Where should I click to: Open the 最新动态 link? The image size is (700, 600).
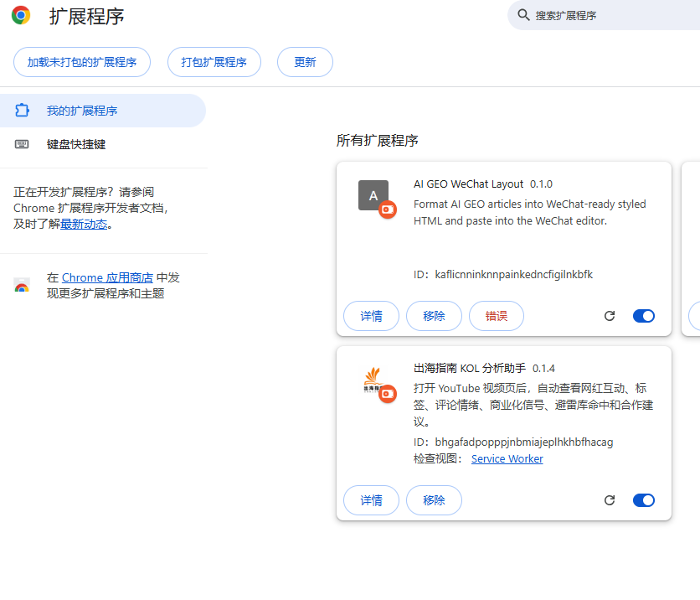84,224
